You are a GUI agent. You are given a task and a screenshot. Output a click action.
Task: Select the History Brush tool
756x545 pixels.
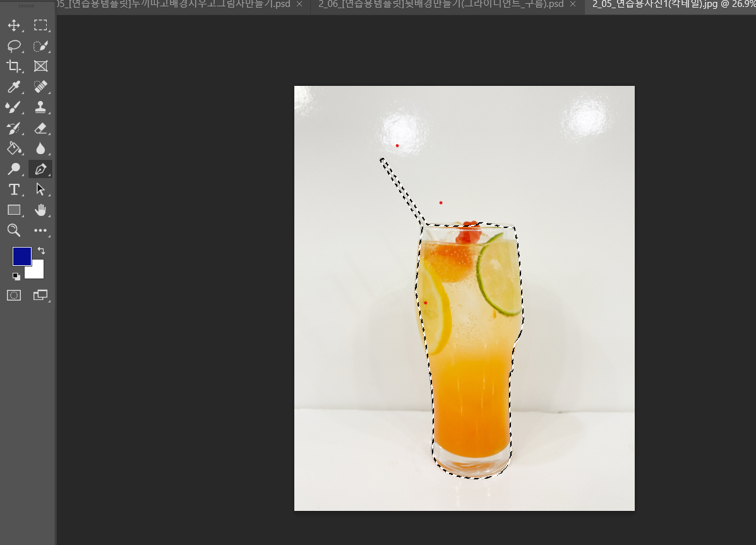(x=14, y=128)
